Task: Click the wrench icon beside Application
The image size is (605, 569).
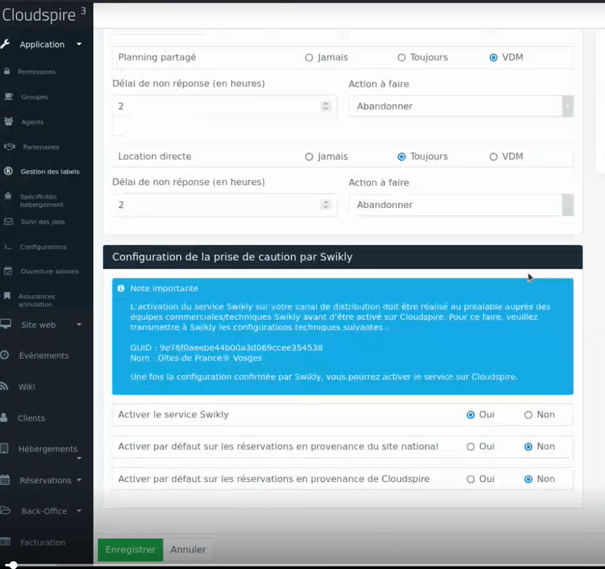Action: coord(5,44)
